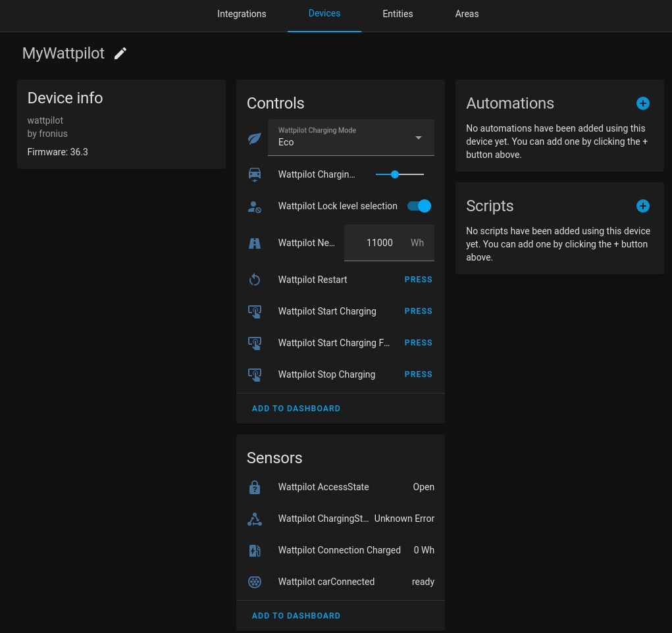Edit device name with pencil icon

[120, 53]
